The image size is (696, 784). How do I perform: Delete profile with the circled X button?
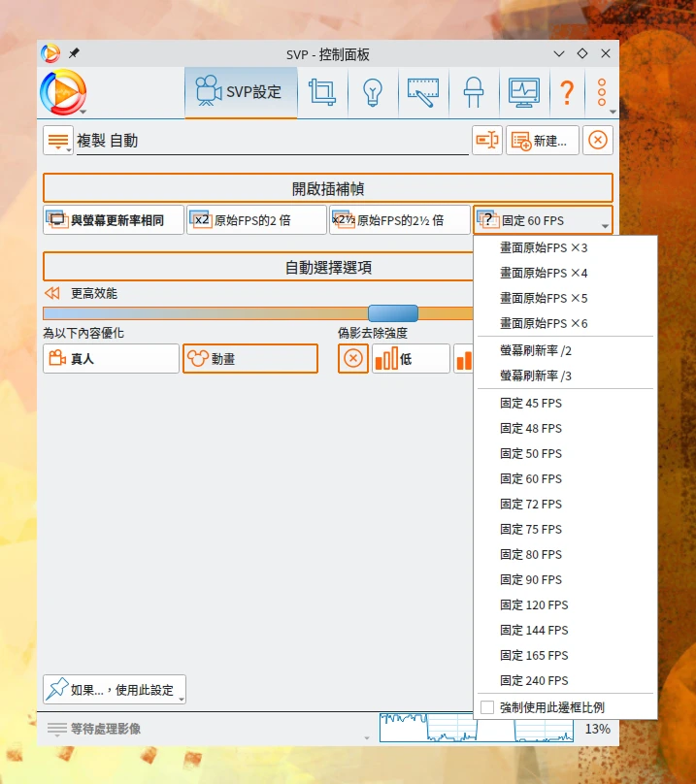coord(597,140)
